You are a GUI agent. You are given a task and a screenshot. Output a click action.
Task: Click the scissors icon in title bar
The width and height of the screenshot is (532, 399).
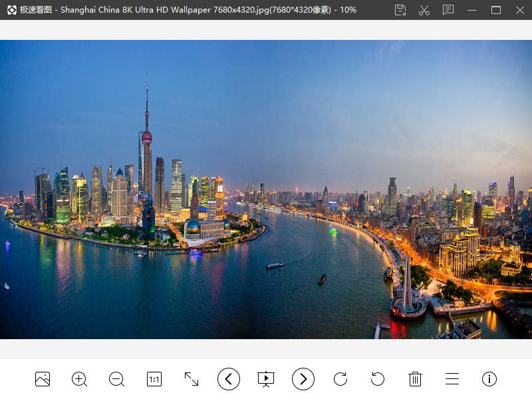[424, 10]
